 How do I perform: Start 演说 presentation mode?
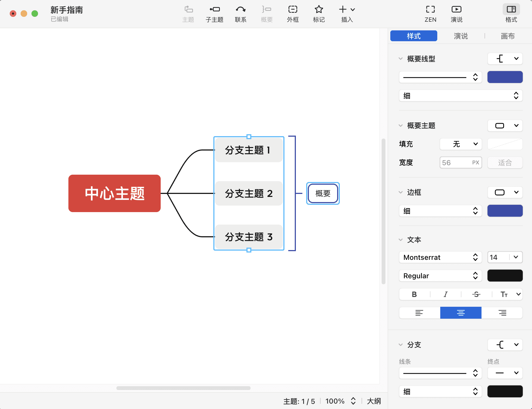click(456, 14)
